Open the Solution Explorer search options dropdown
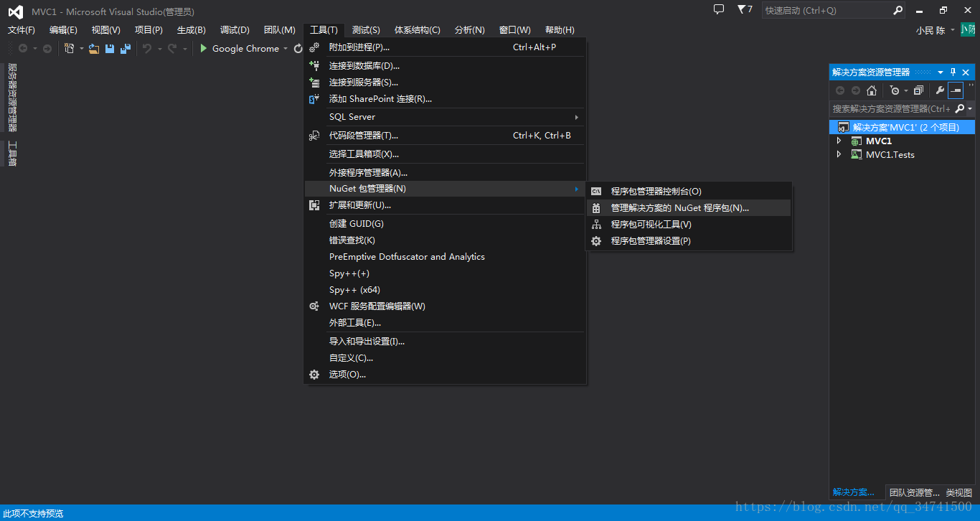 coord(970,109)
